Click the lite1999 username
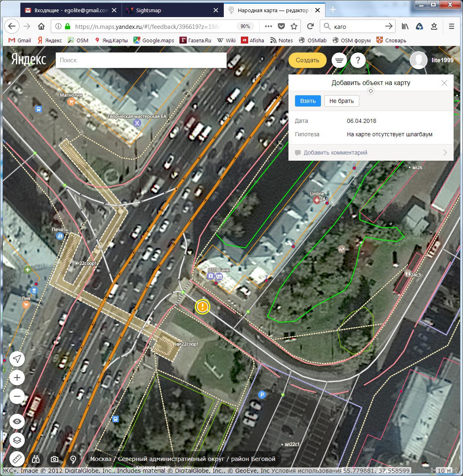The height and width of the screenshot is (476, 463). tap(442, 60)
